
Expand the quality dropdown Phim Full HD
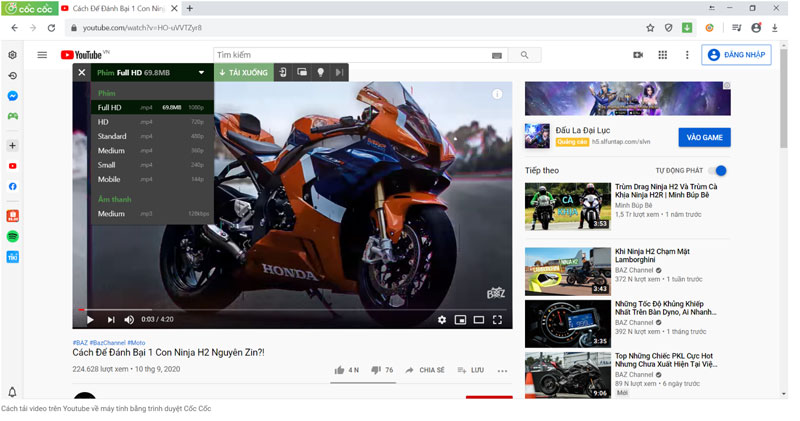click(x=152, y=72)
